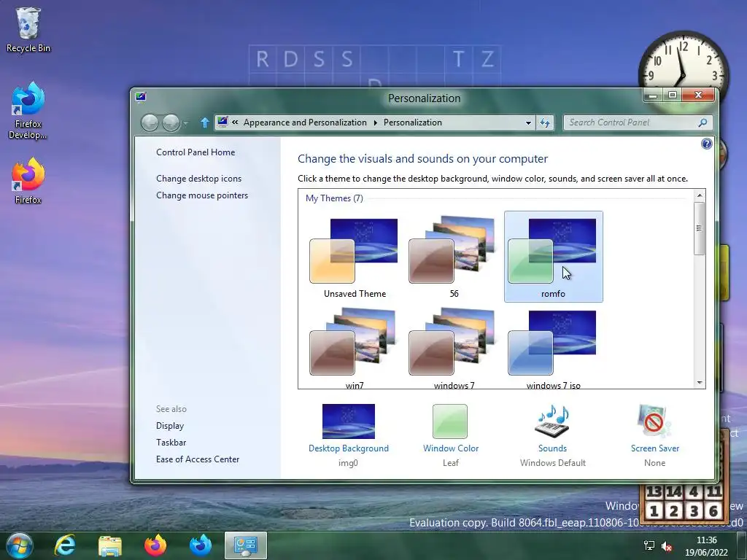The image size is (747, 560).
Task: Open the Display link under See also
Action: click(169, 426)
